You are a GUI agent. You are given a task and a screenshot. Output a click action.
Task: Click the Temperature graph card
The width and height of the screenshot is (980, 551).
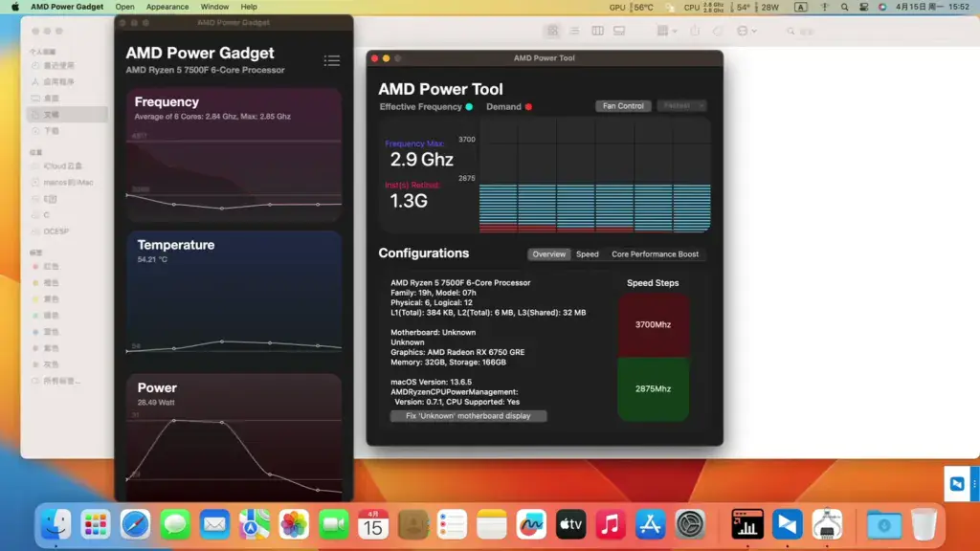pos(234,298)
